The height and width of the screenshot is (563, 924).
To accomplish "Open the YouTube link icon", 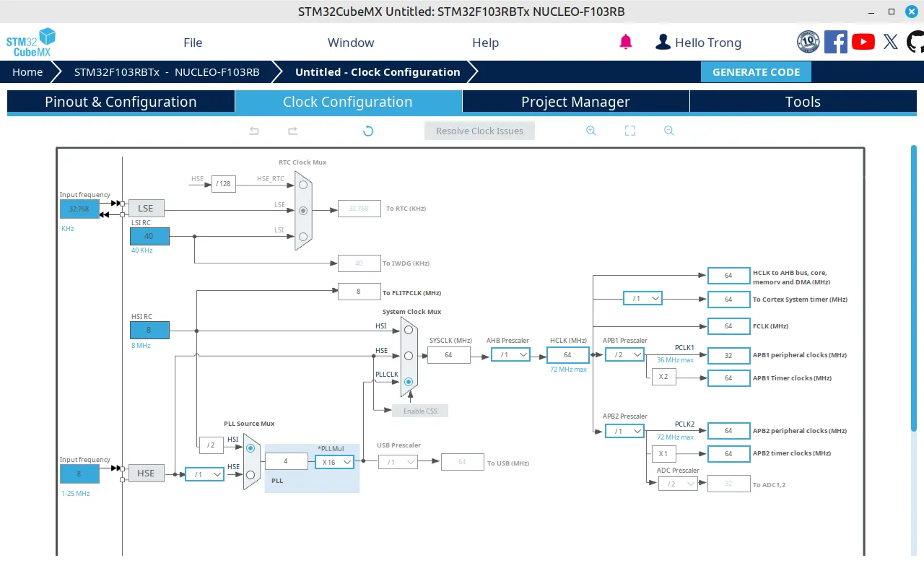I will (x=863, y=42).
